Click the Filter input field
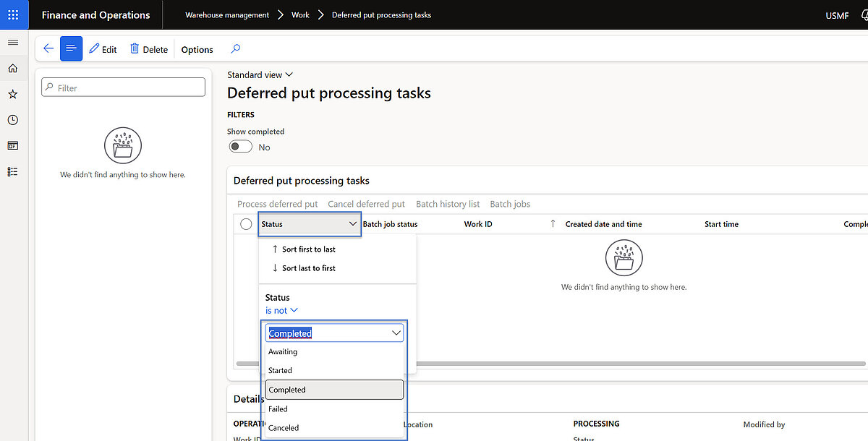Viewport: 868px width, 441px height. pyautogui.click(x=124, y=87)
